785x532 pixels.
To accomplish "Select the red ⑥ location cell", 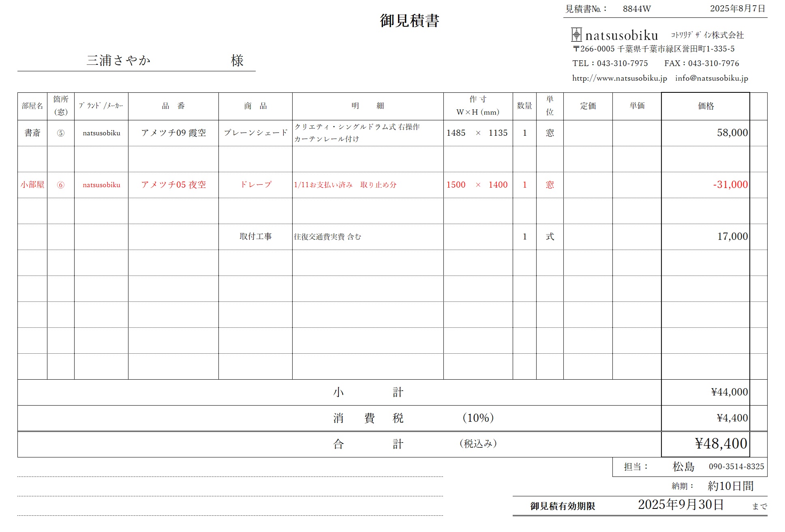I will [x=60, y=185].
